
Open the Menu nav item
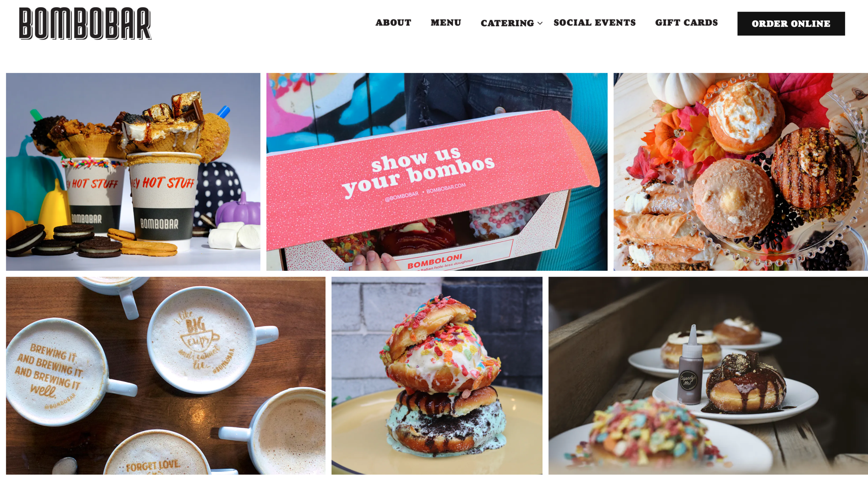[446, 23]
